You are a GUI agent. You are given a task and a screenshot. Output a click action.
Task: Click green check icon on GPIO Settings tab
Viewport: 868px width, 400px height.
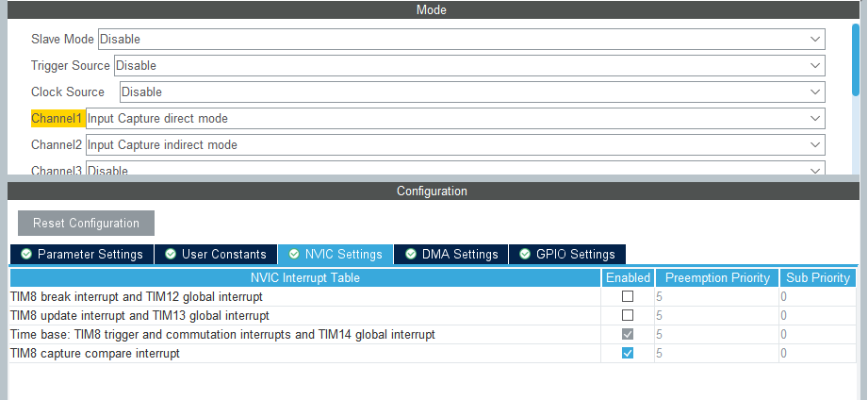click(x=525, y=255)
